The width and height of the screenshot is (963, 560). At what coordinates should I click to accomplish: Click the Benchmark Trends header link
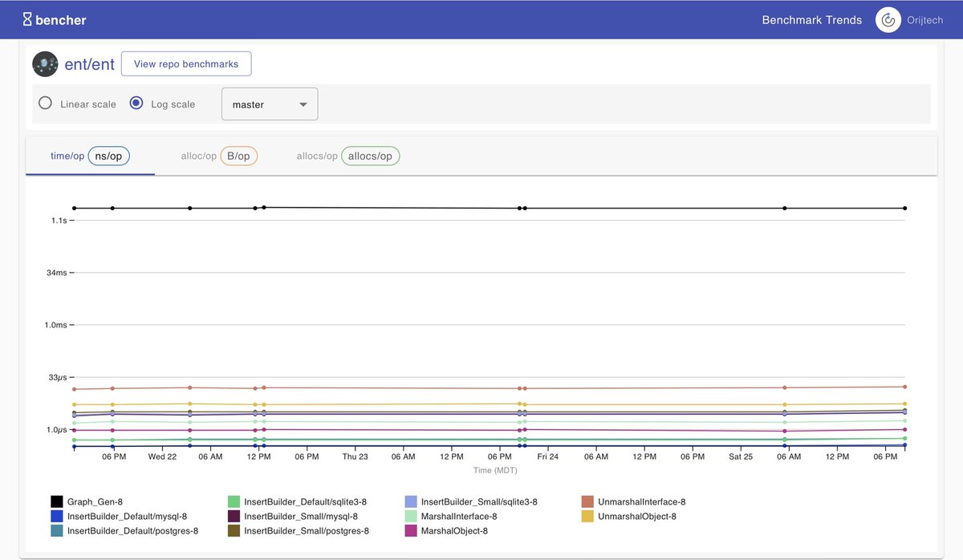tap(812, 20)
